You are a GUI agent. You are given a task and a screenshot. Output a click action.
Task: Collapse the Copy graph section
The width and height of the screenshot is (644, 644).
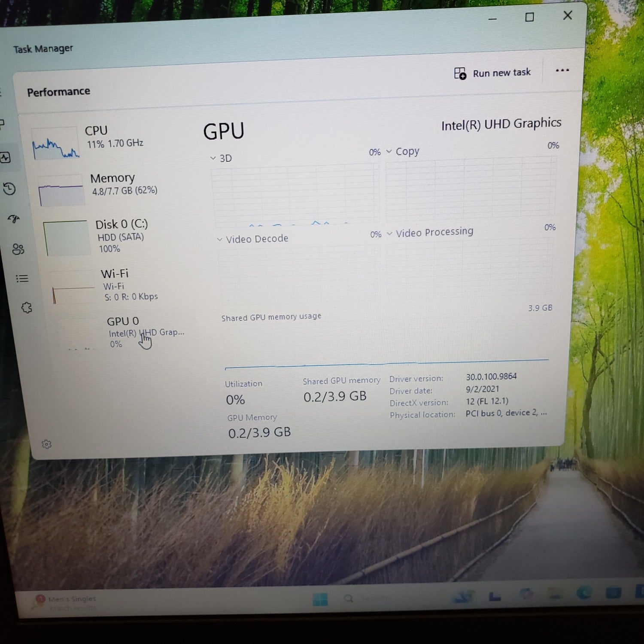(x=389, y=151)
